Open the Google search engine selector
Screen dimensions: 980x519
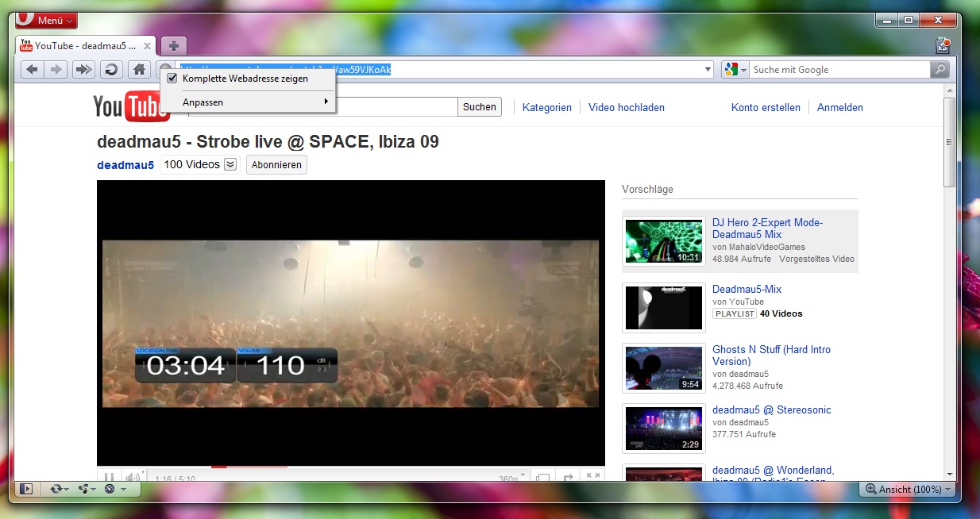click(735, 70)
